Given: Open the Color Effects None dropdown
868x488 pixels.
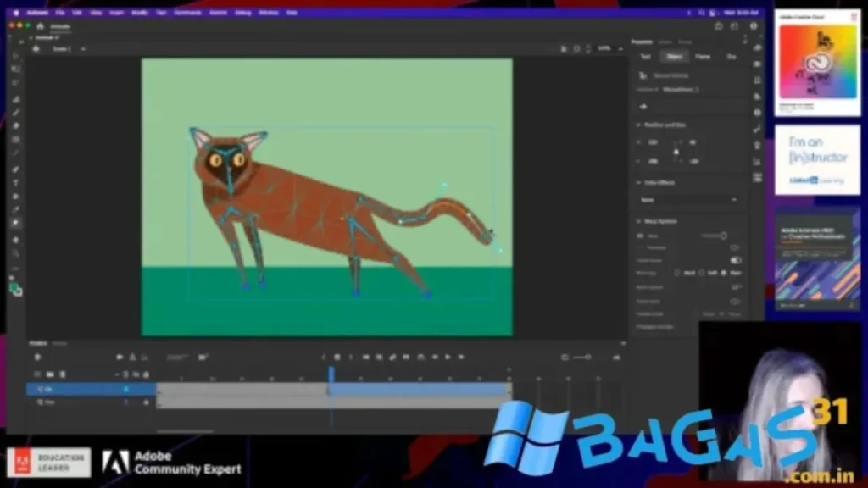Looking at the screenshot, I should pyautogui.click(x=688, y=200).
